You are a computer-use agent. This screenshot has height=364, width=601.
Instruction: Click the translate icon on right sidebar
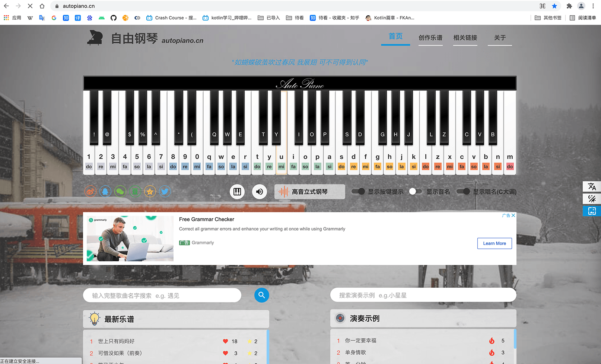(x=592, y=186)
